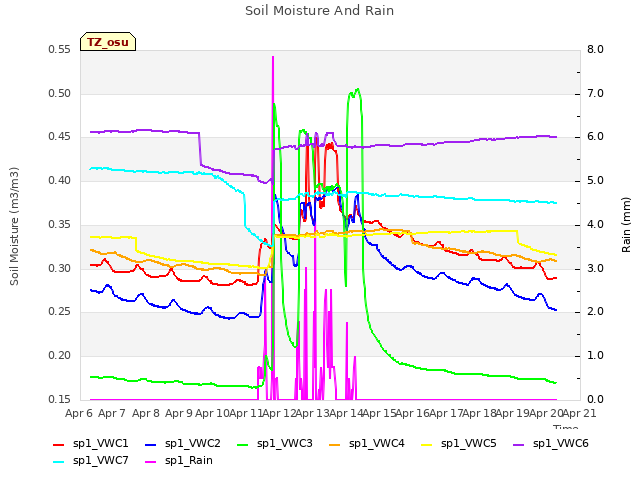
Task: Click the 0.40 left axis value
Action: click(x=59, y=180)
